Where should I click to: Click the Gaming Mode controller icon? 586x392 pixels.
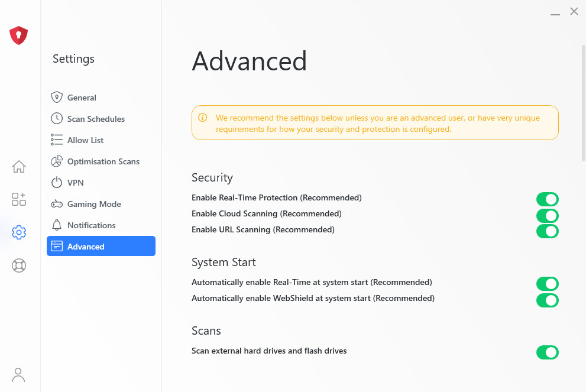pos(56,203)
